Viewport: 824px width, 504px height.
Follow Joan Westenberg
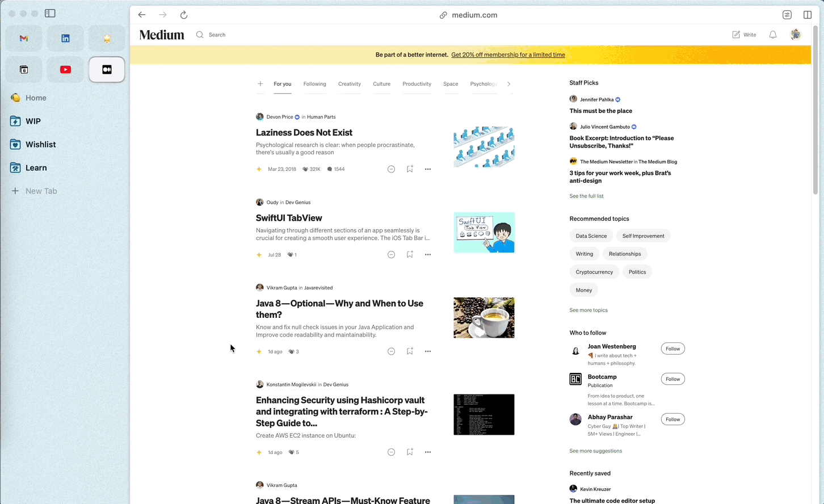(x=672, y=348)
